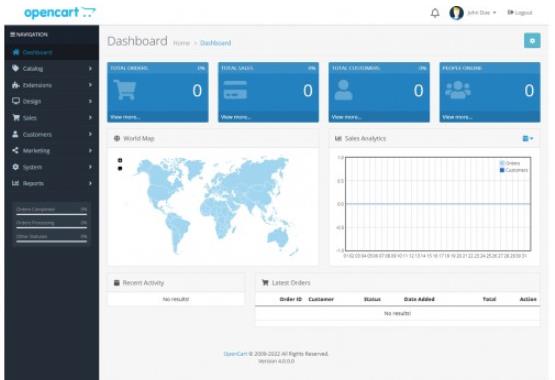The image size is (555, 380).
Task: Expand the Customers menu chevron
Action: [90, 134]
